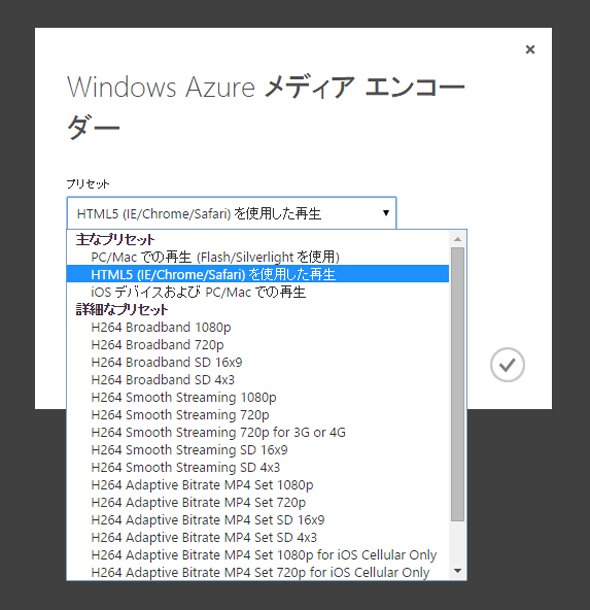Viewport: 590px width, 610px height.
Task: Pick H264 Broadband SD 16x9
Action: pyautogui.click(x=257, y=362)
